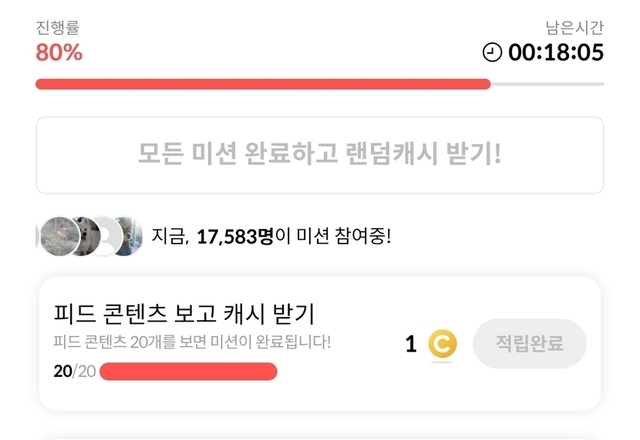Click the clock icon beside the timer

(492, 52)
